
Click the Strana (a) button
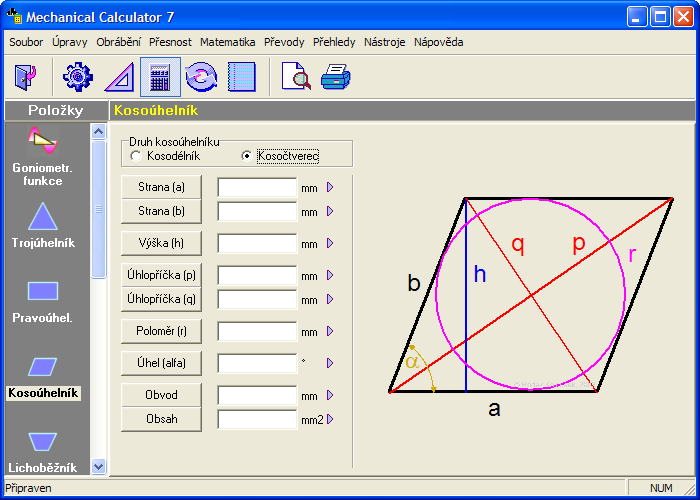(x=161, y=187)
